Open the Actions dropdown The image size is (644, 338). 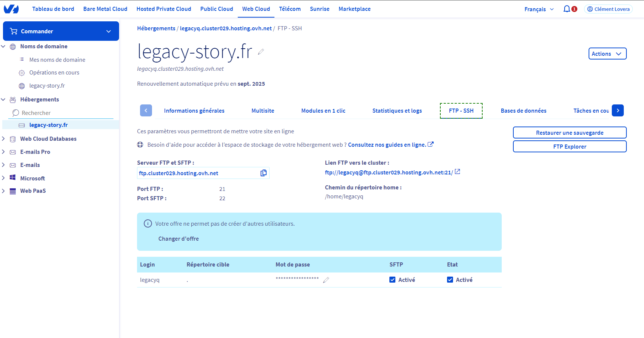607,54
